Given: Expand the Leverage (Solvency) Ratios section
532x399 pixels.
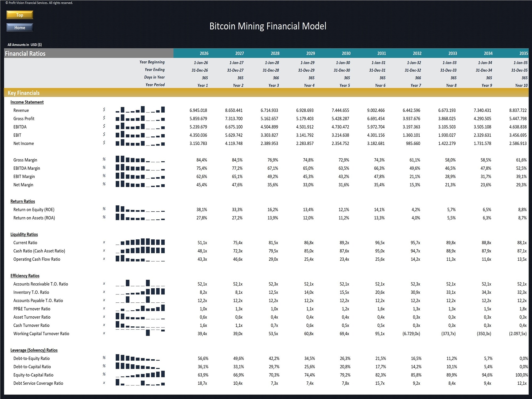Looking at the screenshot, I should (34, 350).
